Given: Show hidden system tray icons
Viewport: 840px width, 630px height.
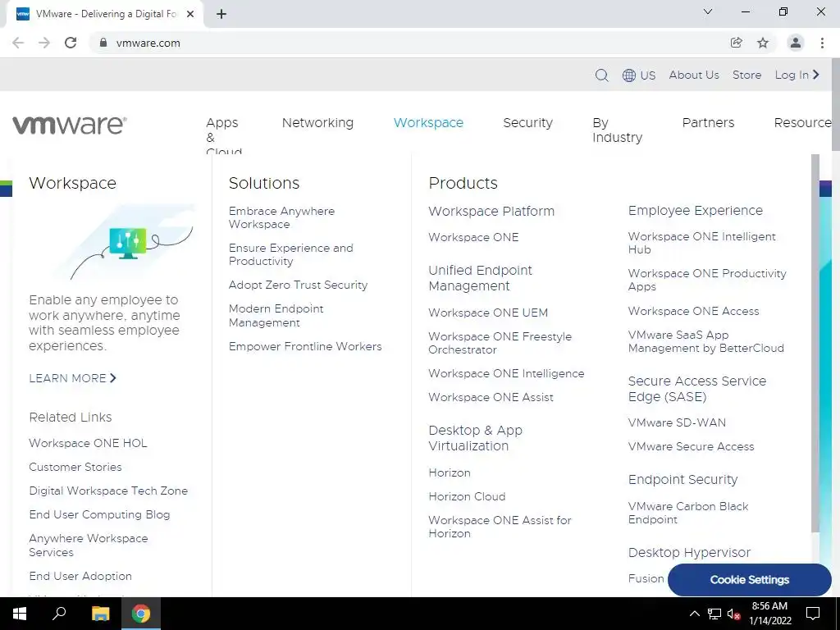Looking at the screenshot, I should pyautogui.click(x=694, y=614).
